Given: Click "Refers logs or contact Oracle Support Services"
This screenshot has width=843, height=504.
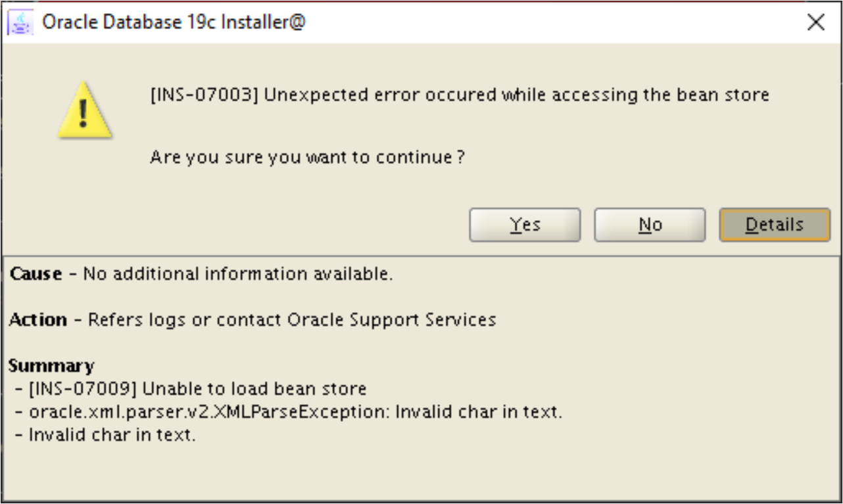Looking at the screenshot, I should pyautogui.click(x=292, y=320).
